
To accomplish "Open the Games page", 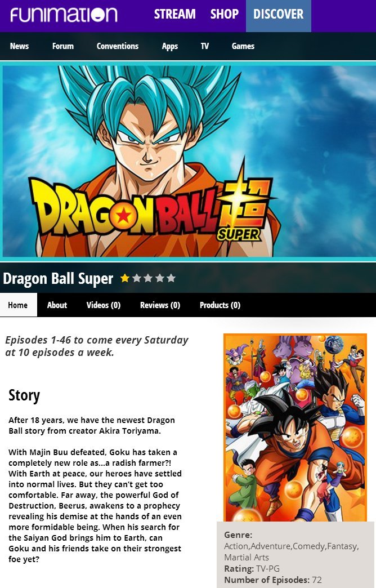I will pos(243,46).
